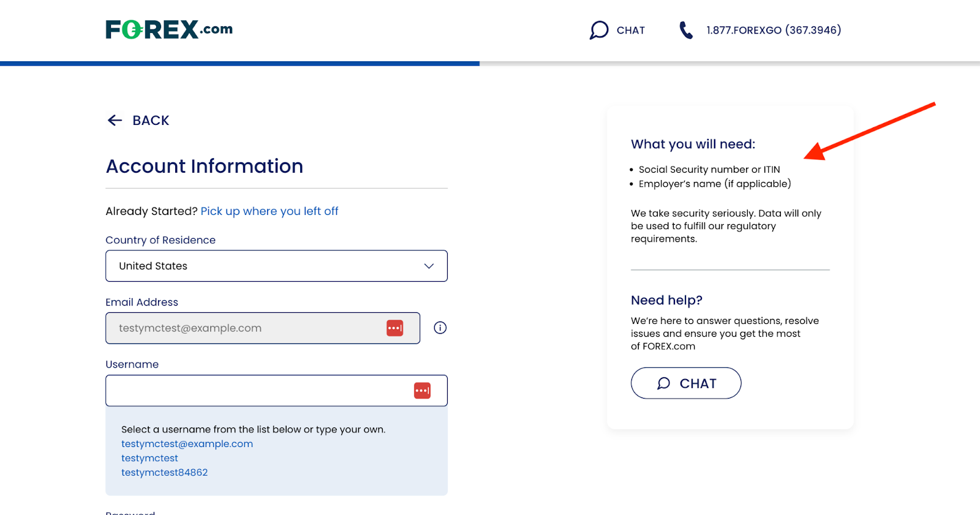Click the Email Address input field
The height and width of the screenshot is (515, 980).
point(245,328)
